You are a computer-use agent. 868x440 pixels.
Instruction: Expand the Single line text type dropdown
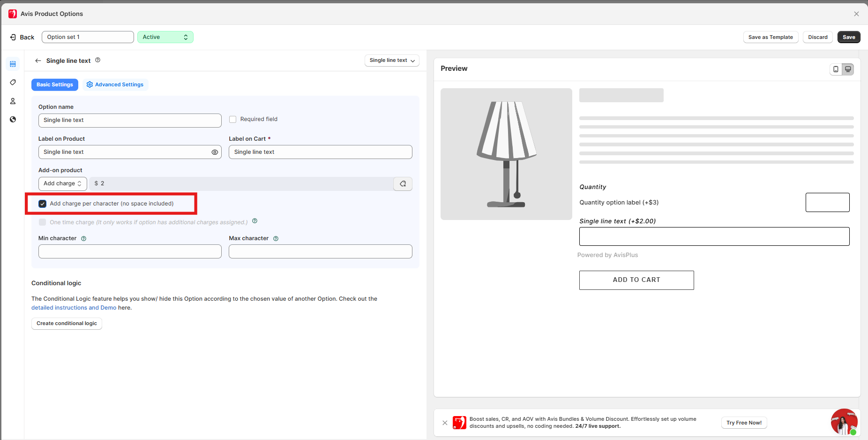(x=392, y=61)
